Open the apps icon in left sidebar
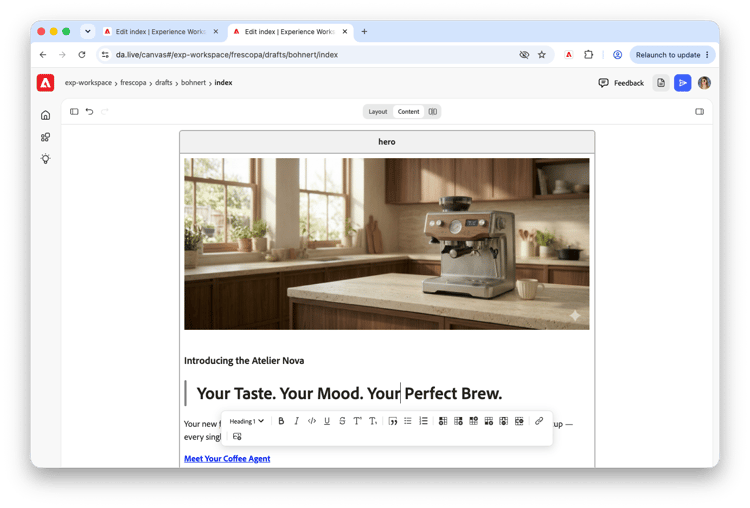Screen dimensions: 750x508 [x=45, y=137]
